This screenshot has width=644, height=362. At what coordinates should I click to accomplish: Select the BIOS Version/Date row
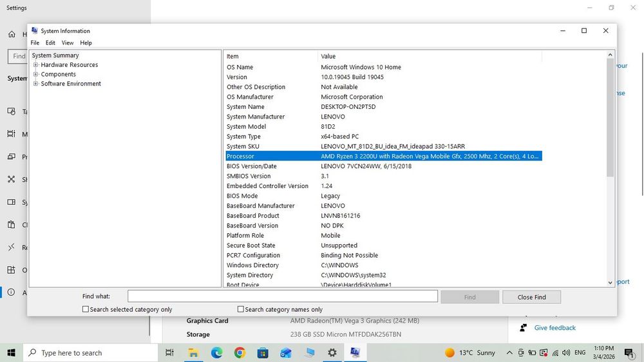pos(384,166)
